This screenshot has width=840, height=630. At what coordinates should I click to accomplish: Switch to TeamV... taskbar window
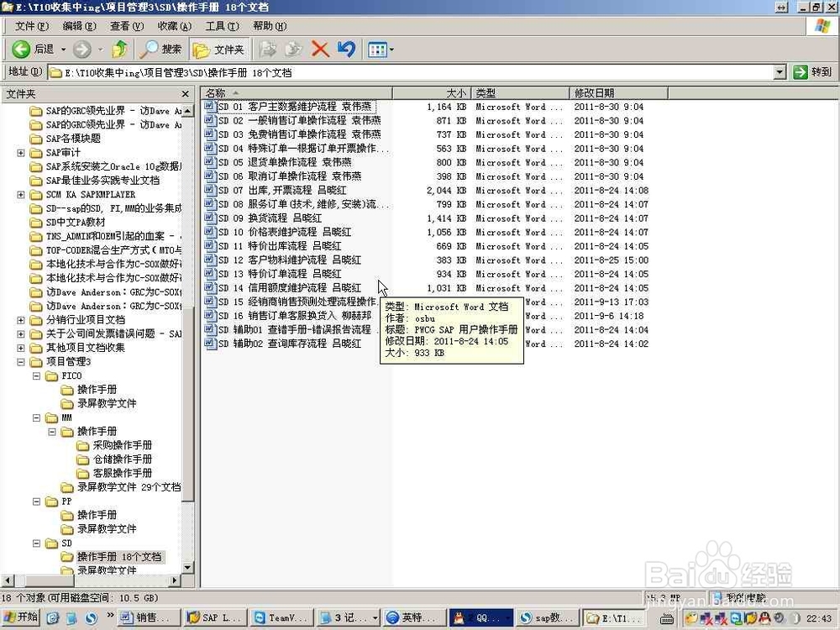[x=282, y=617]
